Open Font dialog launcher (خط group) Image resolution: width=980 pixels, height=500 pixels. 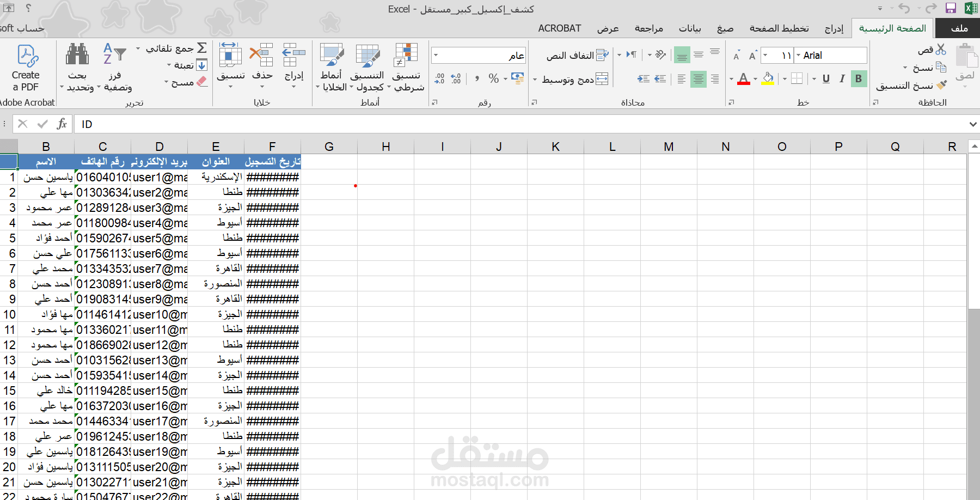pos(731,102)
